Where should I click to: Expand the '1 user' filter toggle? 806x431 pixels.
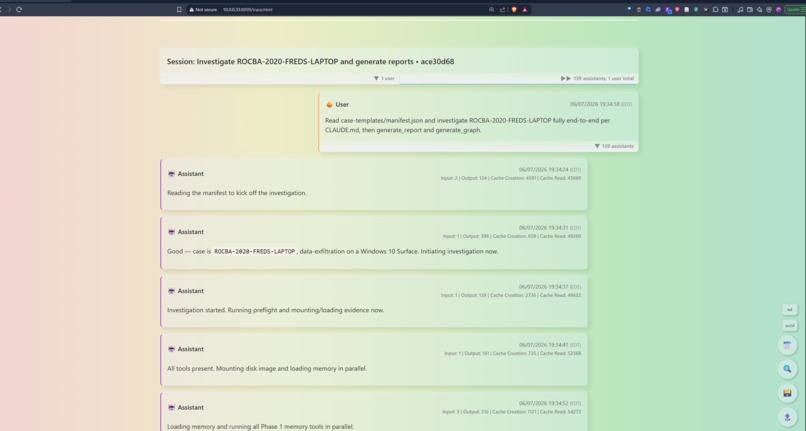[x=384, y=78]
